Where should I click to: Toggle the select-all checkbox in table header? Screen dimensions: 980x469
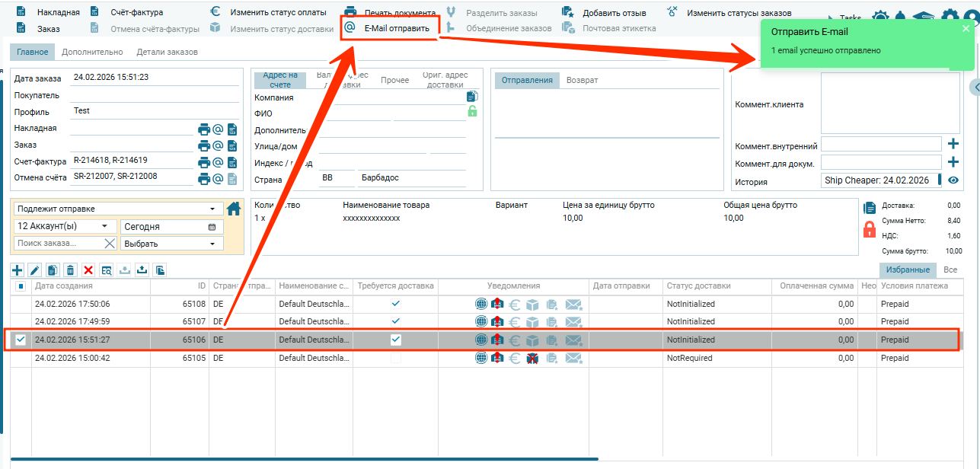click(21, 286)
